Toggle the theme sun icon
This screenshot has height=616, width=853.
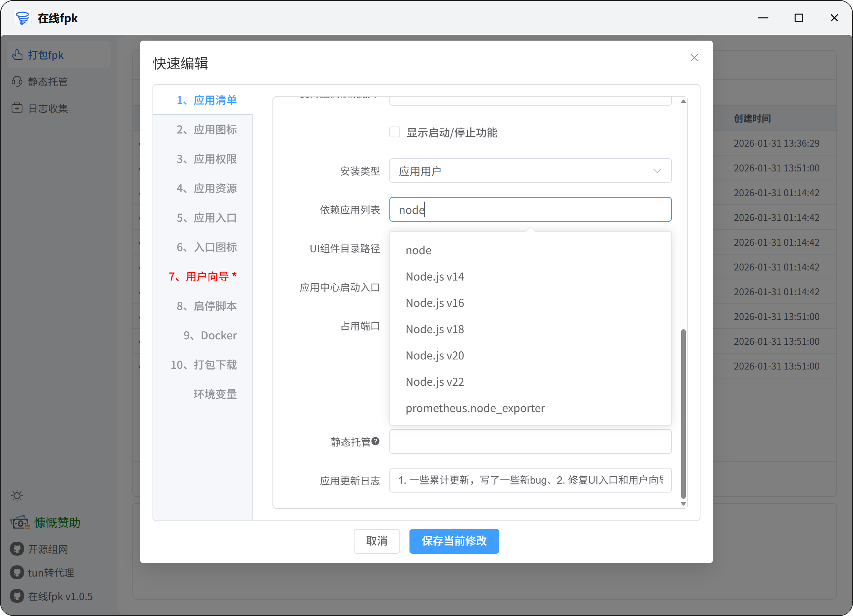(x=17, y=496)
